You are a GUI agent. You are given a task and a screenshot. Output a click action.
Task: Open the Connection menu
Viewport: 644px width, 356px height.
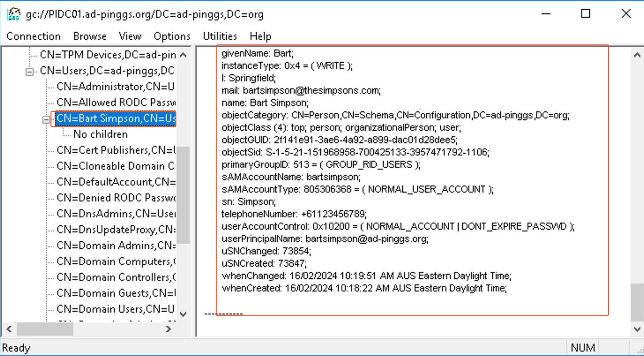coord(34,36)
